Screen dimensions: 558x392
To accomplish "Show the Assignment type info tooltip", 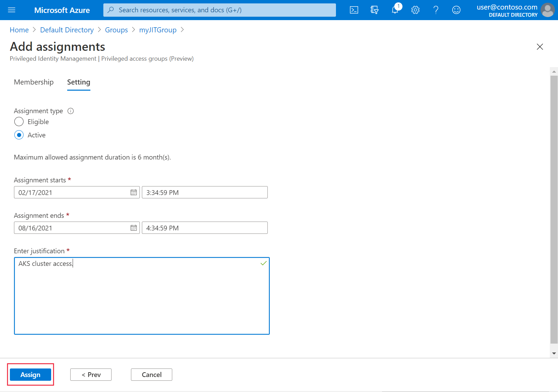I will (71, 111).
